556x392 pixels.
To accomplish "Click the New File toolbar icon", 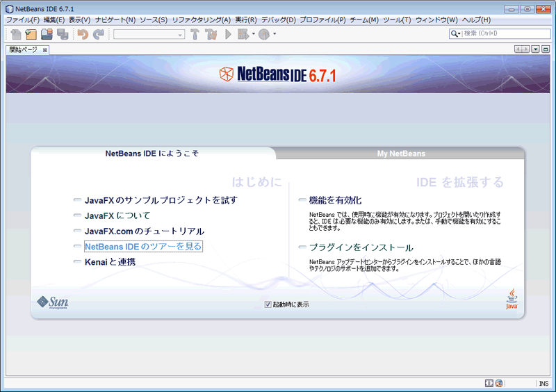I will pos(15,35).
